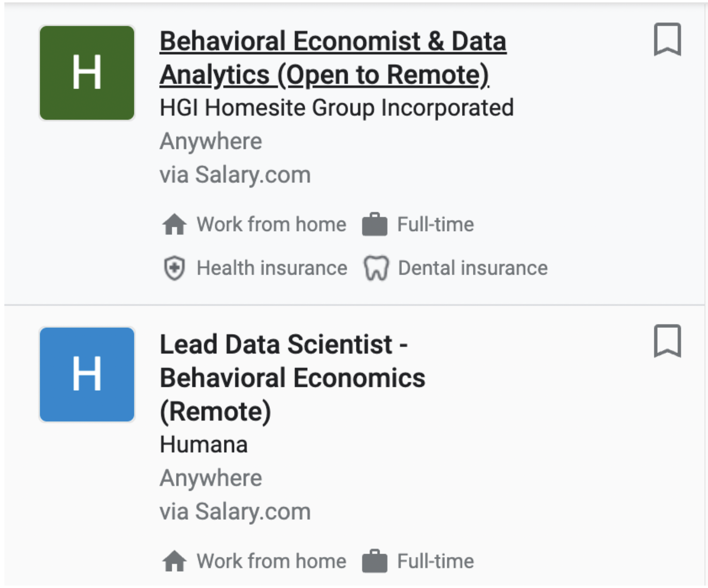Click Full-time label in HGI Homesite listing
This screenshot has height=588, width=708.
pyautogui.click(x=435, y=224)
